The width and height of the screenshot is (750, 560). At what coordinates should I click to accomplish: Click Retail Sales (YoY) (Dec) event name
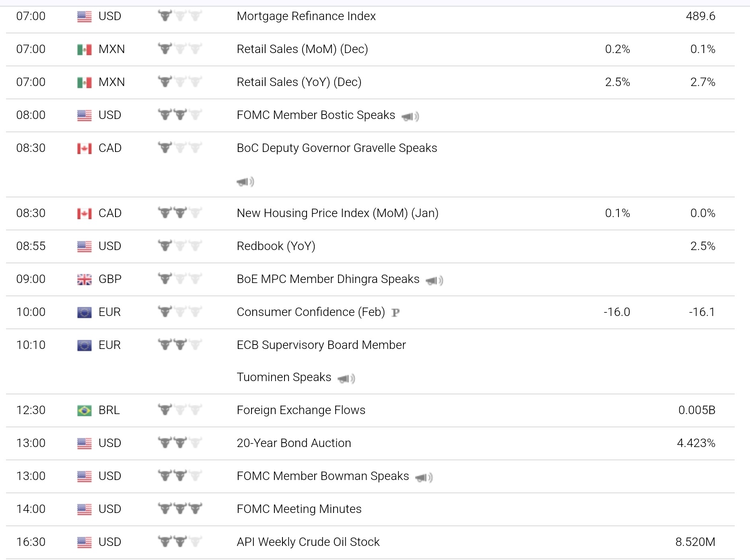tap(299, 82)
